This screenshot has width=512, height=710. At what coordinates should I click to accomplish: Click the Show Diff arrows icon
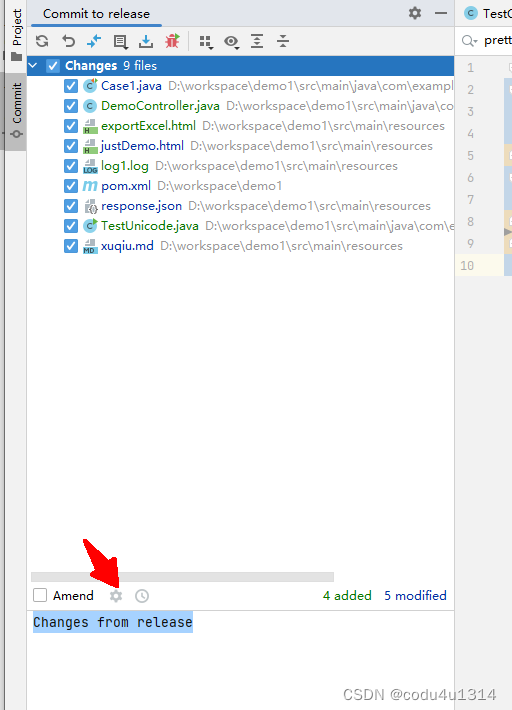pos(94,41)
